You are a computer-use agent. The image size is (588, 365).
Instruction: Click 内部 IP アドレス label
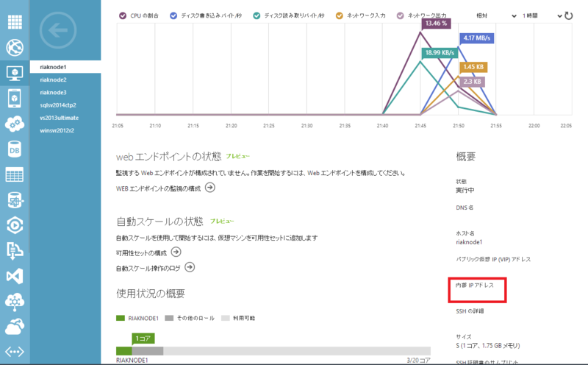[474, 286]
